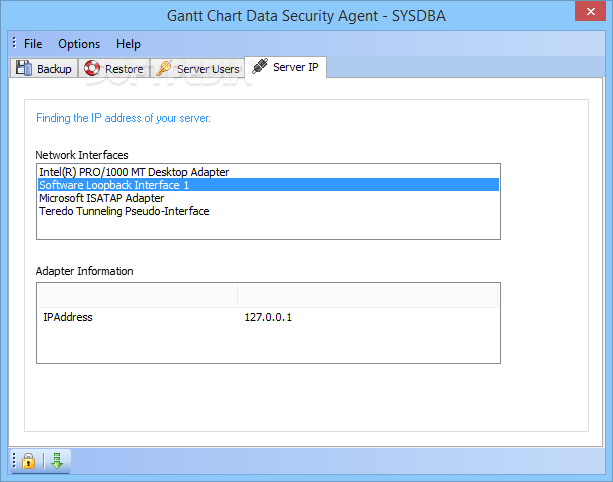Click the menu bar grip handle

(x=14, y=43)
